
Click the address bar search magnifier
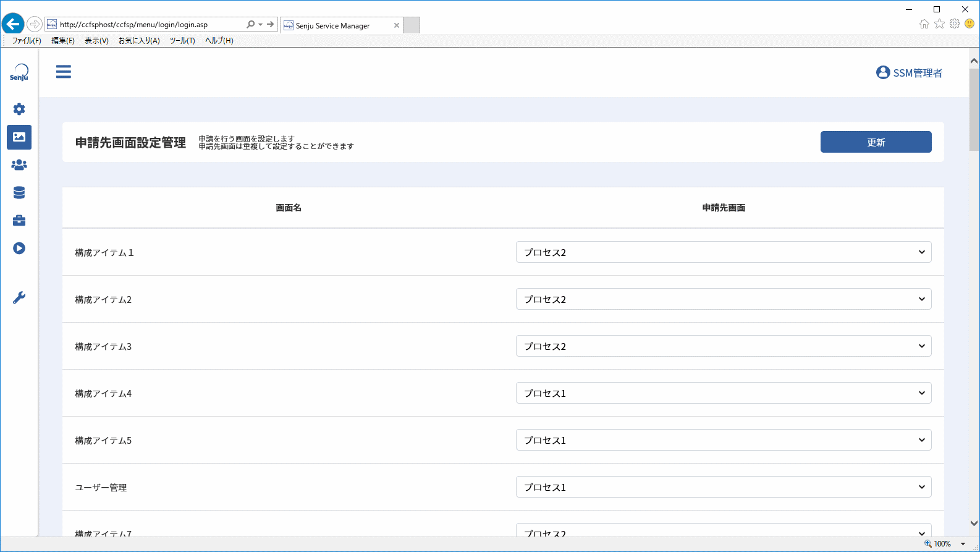[250, 25]
